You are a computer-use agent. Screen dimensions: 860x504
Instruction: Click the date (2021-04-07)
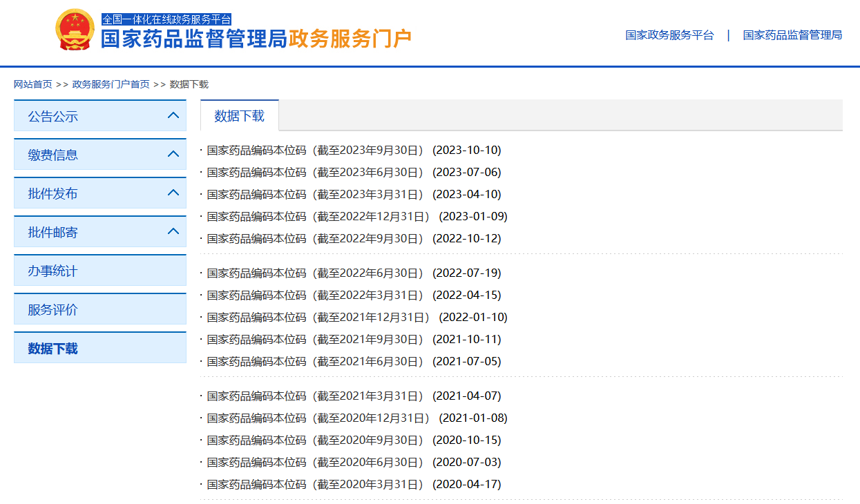point(467,396)
